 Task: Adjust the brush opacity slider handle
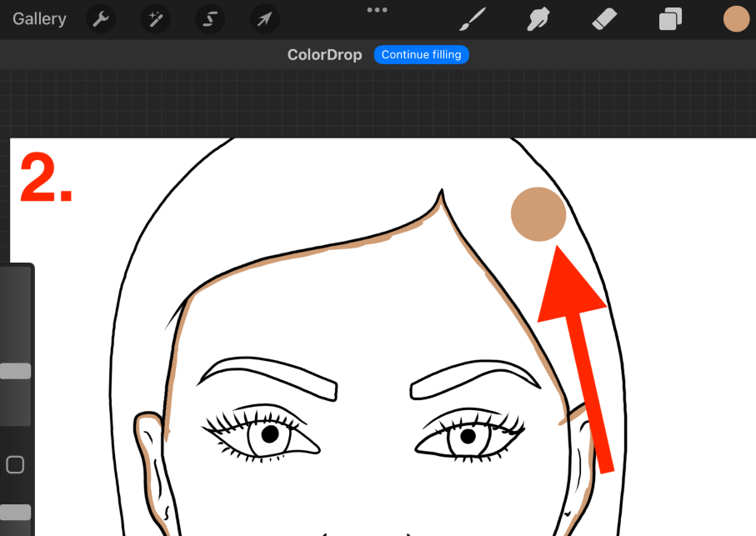pos(16,513)
